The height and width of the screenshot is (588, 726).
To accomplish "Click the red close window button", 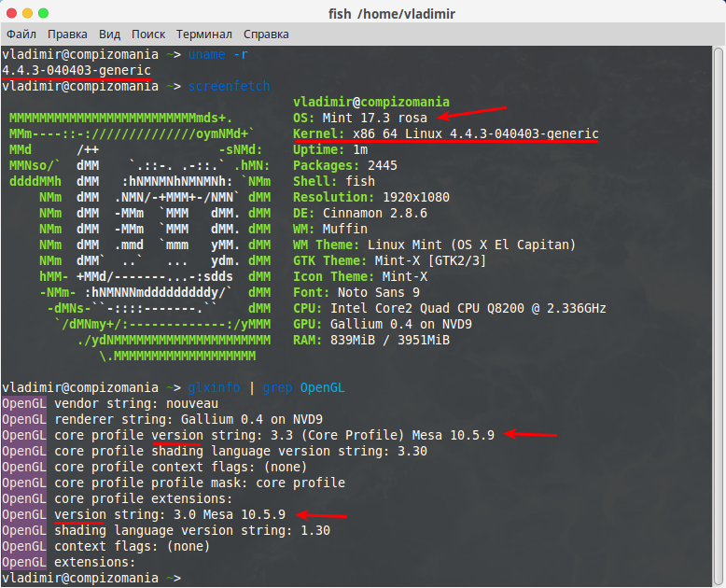I will click(x=11, y=13).
